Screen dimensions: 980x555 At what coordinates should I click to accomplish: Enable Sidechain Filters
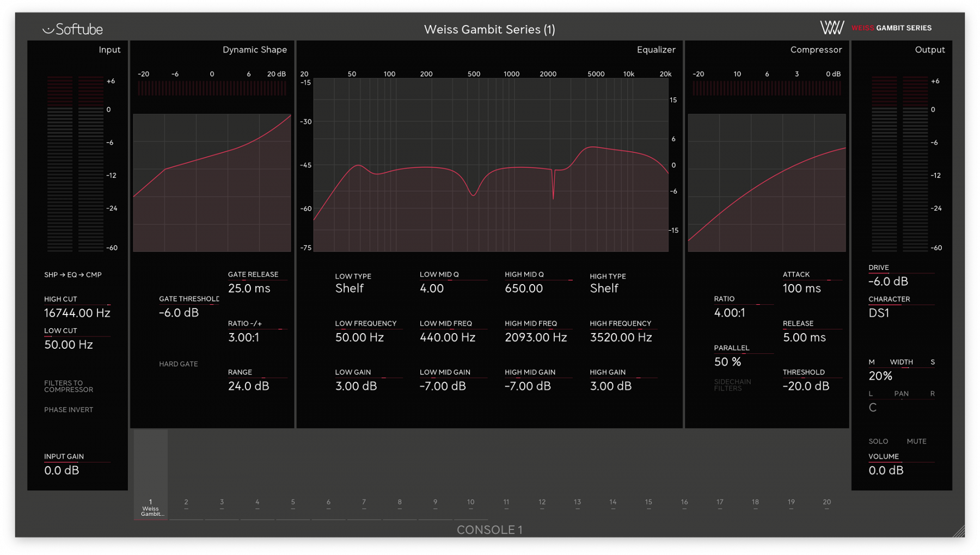(x=732, y=385)
